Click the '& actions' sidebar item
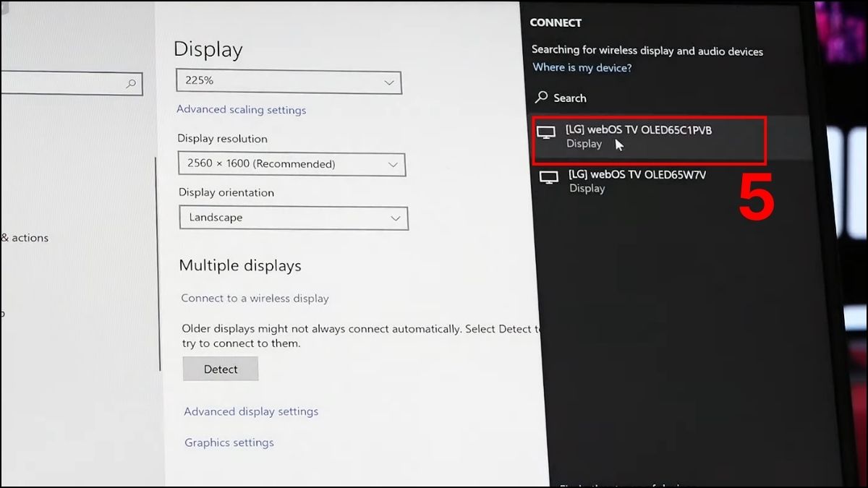 [25, 238]
